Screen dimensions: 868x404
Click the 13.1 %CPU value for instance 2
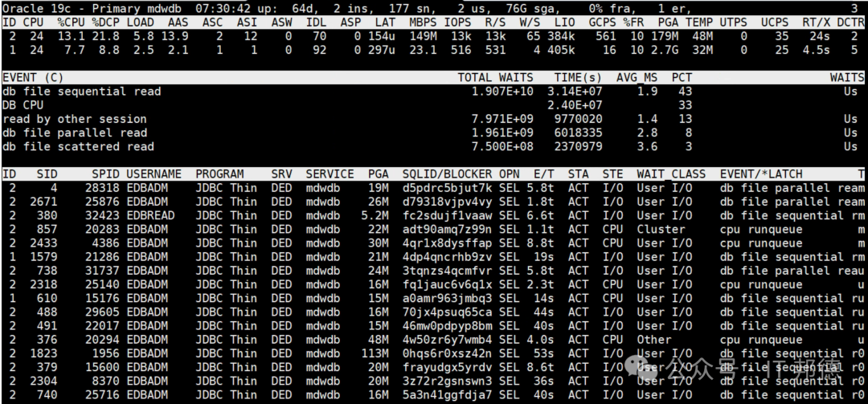click(x=70, y=36)
